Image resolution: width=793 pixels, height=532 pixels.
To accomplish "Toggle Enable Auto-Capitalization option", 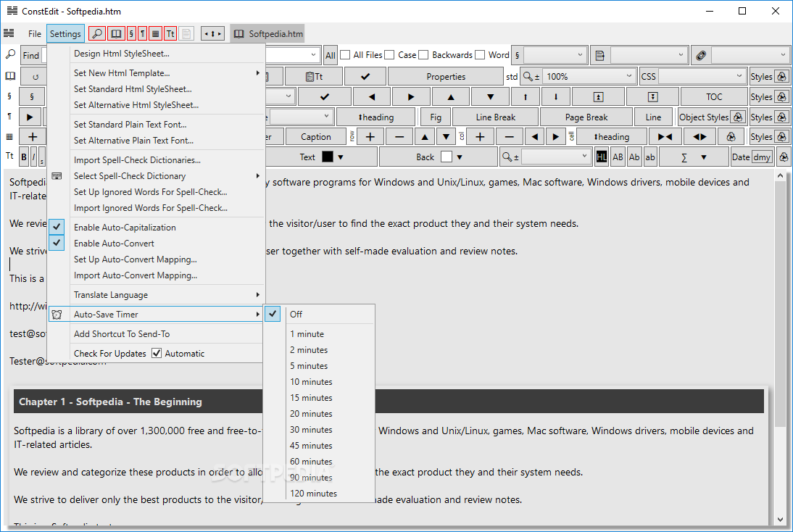I will [x=155, y=227].
